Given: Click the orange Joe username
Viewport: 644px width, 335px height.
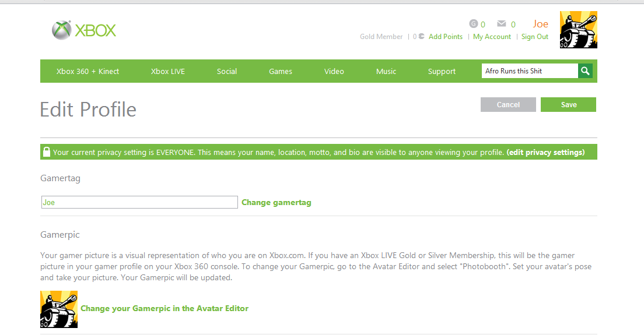Looking at the screenshot, I should pos(541,24).
